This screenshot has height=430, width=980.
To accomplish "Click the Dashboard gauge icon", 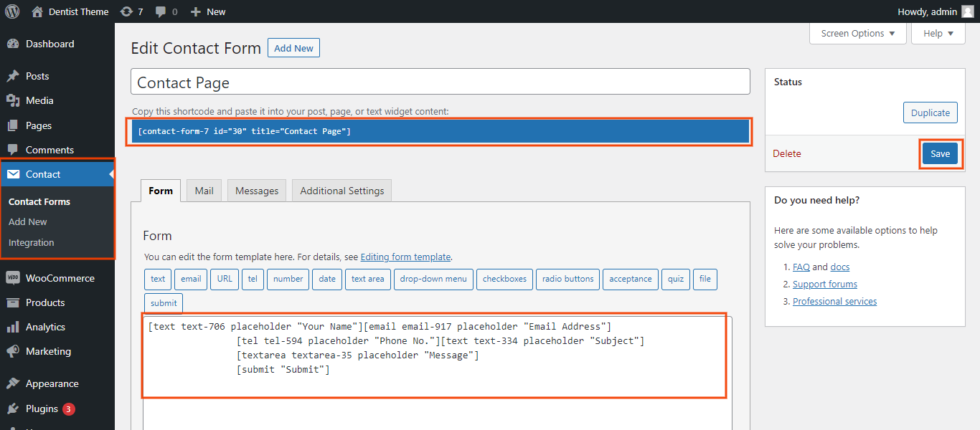I will (x=13, y=44).
